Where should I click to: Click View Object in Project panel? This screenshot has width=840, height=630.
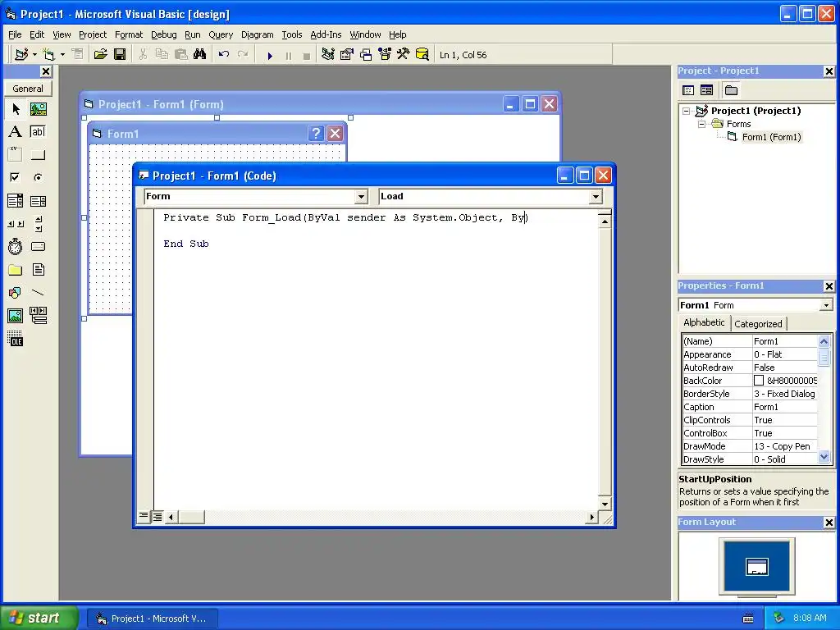(x=706, y=90)
